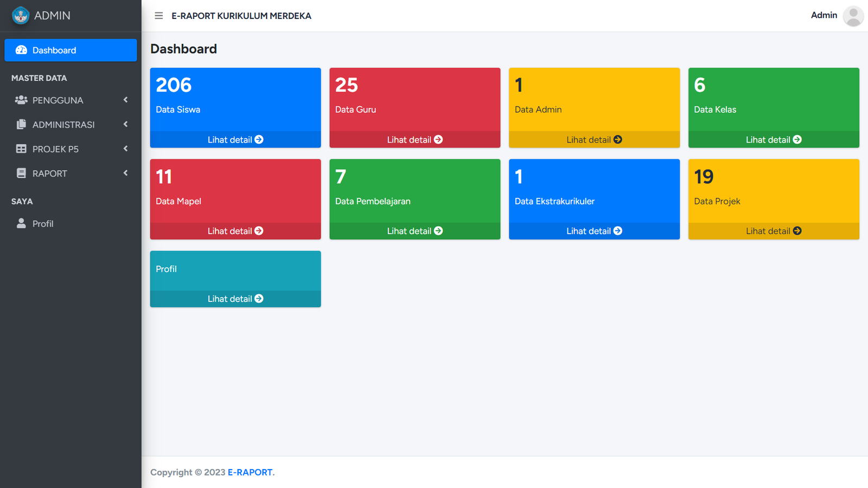The image size is (868, 488).
Task: Click the RAPORT book icon
Action: click(21, 174)
